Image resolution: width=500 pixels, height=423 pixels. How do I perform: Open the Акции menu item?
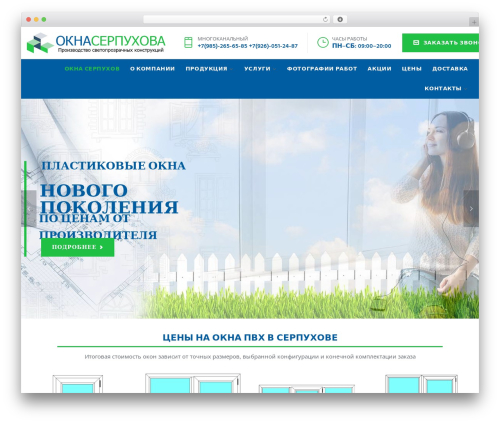pos(379,69)
